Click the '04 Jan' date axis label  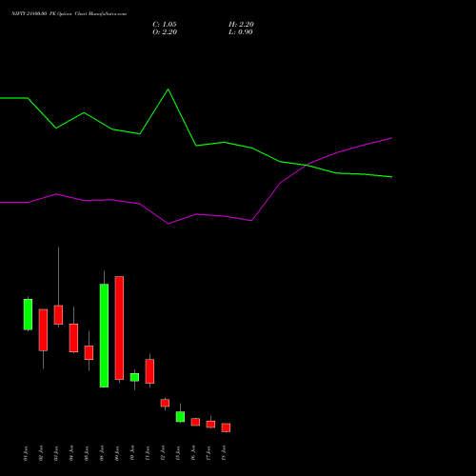click(71, 453)
